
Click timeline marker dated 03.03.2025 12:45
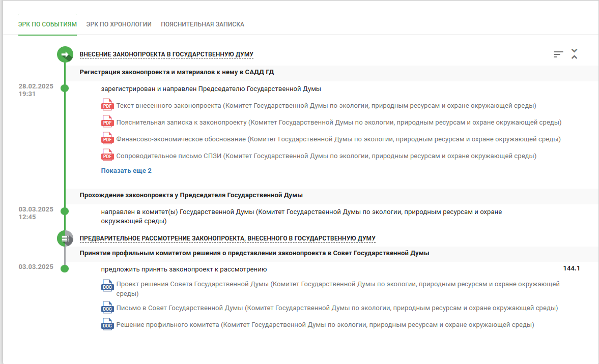65,211
